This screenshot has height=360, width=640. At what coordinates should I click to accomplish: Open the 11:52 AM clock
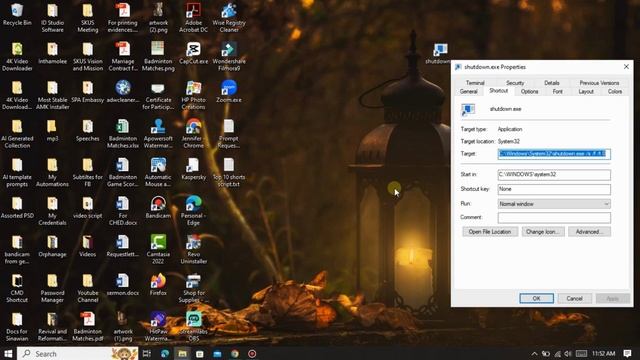point(604,353)
